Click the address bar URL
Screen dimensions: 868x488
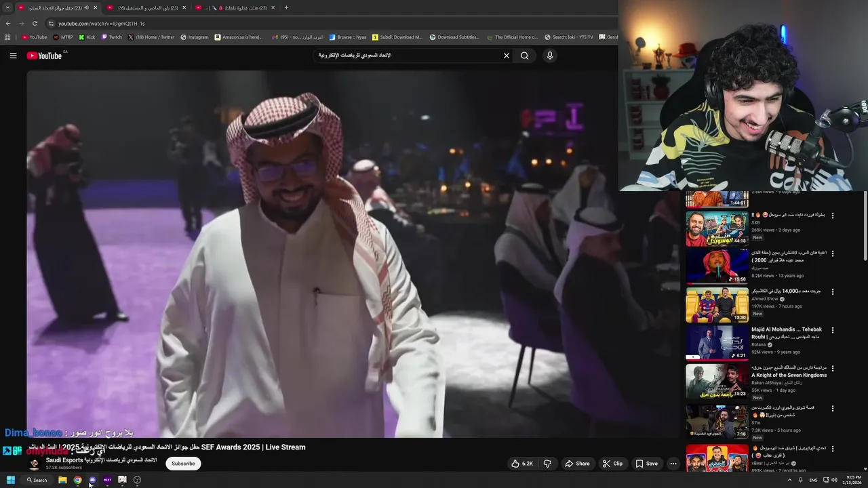tap(101, 24)
